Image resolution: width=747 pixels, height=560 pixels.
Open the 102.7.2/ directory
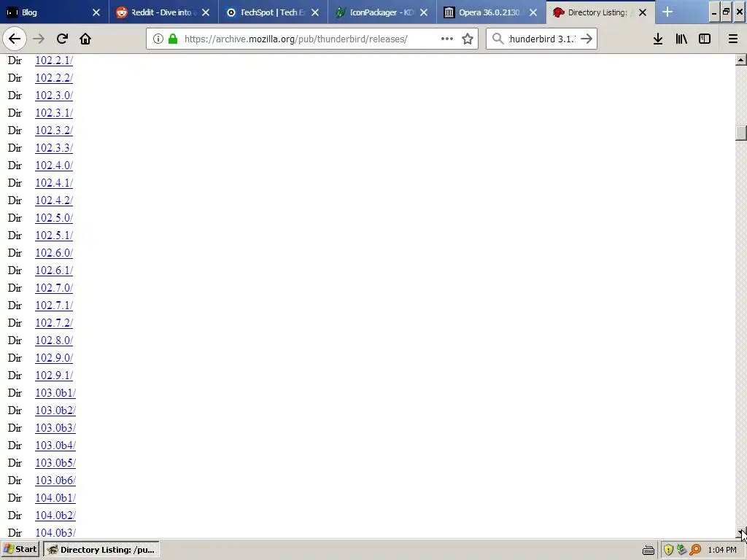[x=54, y=323]
